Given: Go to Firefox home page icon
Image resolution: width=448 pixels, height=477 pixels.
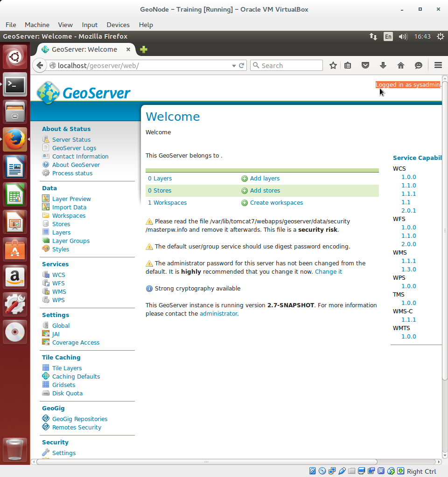Looking at the screenshot, I should click(x=401, y=65).
